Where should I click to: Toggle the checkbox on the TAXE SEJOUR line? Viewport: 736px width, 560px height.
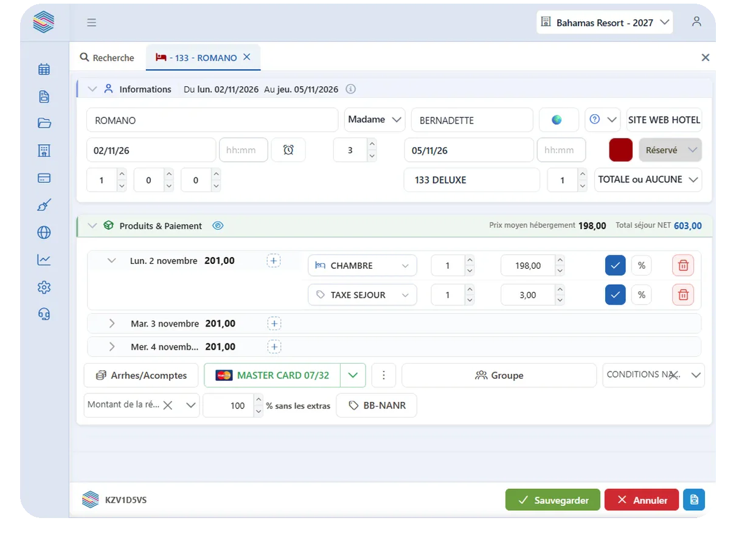coord(616,295)
